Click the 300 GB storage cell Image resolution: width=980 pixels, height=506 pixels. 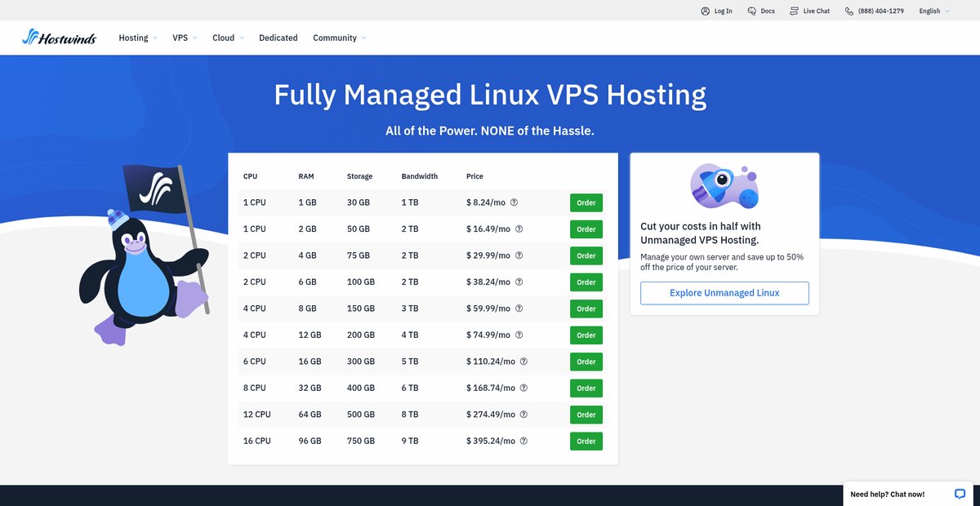click(361, 362)
